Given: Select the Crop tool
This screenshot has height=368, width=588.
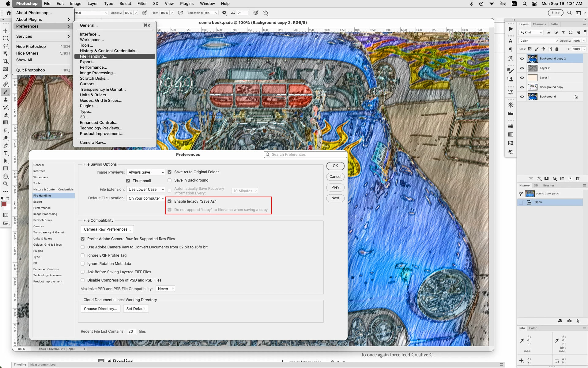Looking at the screenshot, I should tap(6, 61).
